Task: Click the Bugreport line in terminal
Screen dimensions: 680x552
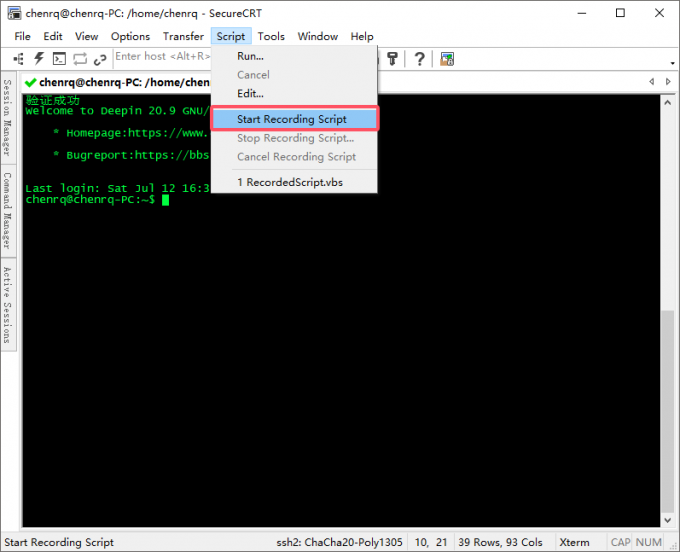Action: pyautogui.click(x=131, y=155)
